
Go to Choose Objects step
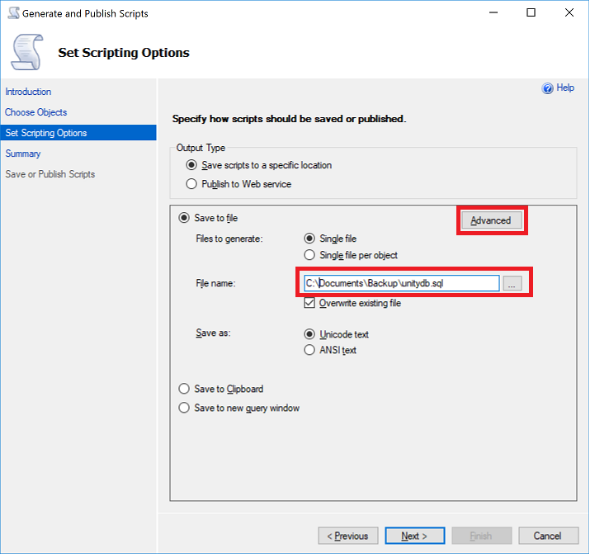point(36,112)
